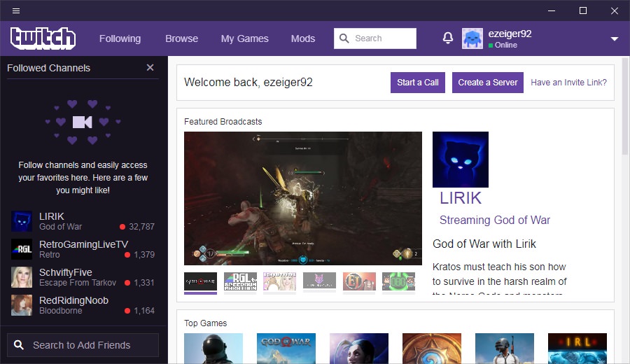630x364 pixels.
Task: Click RetroGamingLiveTV's 1,379 viewer count
Action: click(x=144, y=255)
